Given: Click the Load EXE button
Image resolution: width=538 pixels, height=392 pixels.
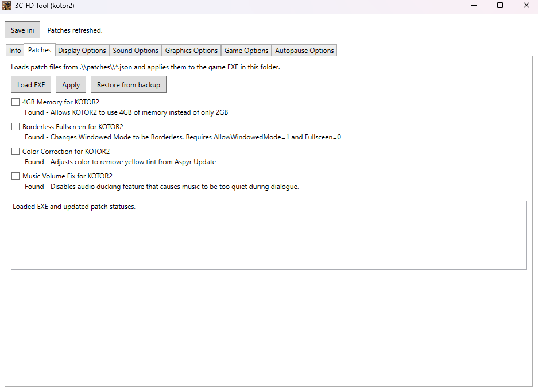Looking at the screenshot, I should click(x=31, y=85).
